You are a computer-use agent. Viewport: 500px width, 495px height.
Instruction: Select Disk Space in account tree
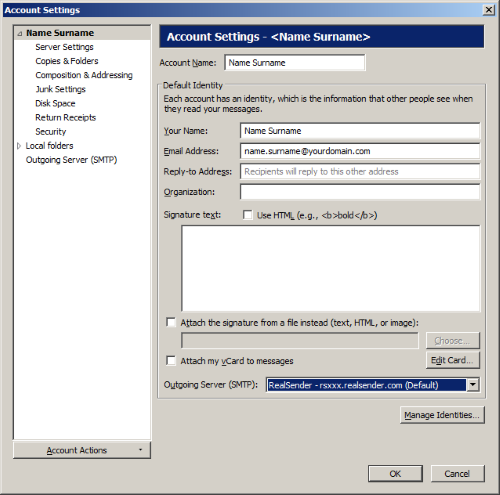tap(55, 103)
